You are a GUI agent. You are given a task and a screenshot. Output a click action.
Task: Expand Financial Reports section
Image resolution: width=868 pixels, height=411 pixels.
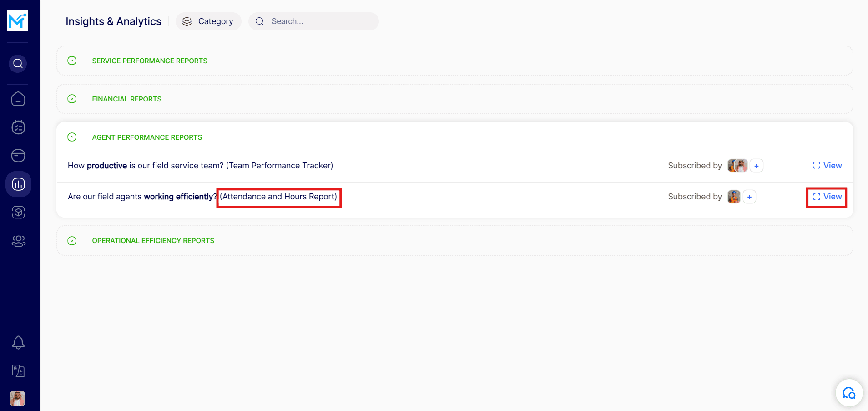[72, 99]
